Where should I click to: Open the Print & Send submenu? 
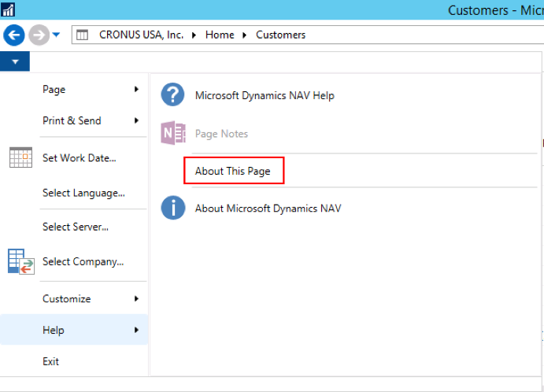[74, 120]
